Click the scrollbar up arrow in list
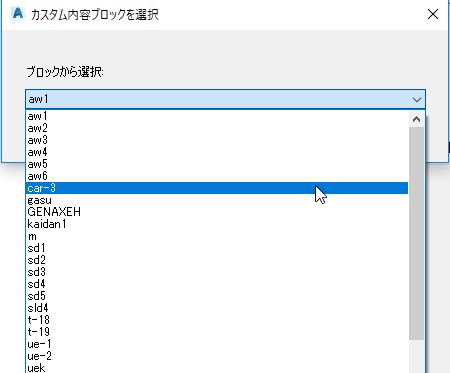 (x=416, y=119)
